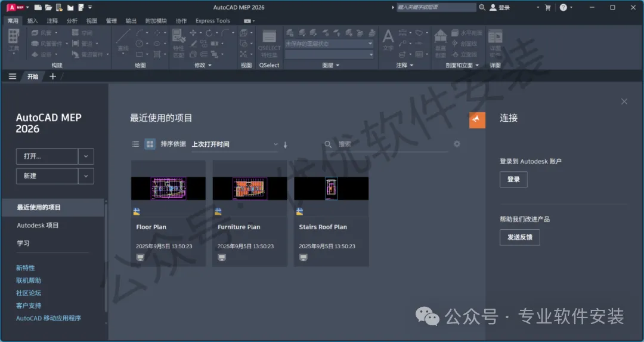Image resolution: width=644 pixels, height=342 pixels.
Task: Open the 未保存的图层状态 layer state dropdown
Action: click(x=329, y=44)
